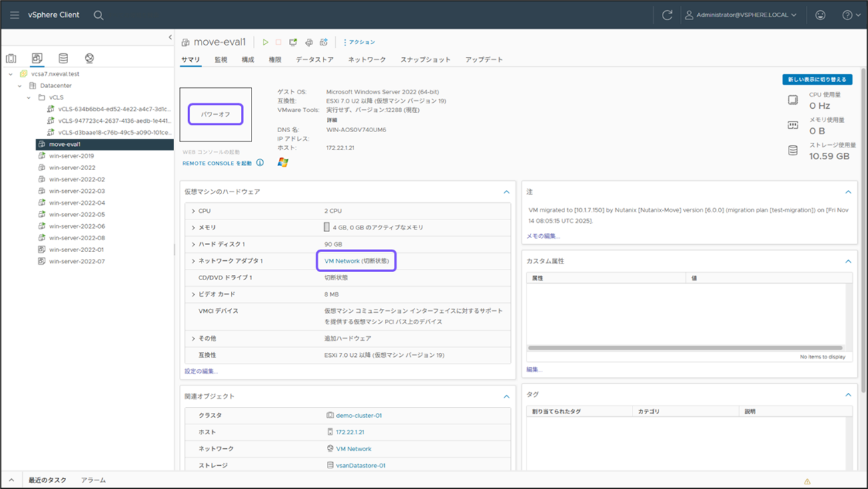This screenshot has width=868, height=489.
Task: Switch to the VMs and Templates view icon
Action: tap(37, 59)
